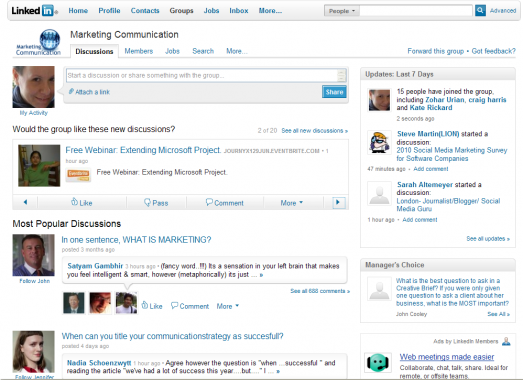Click Manager's Choice blank avatar
This screenshot has height=380, width=523.
point(379,289)
